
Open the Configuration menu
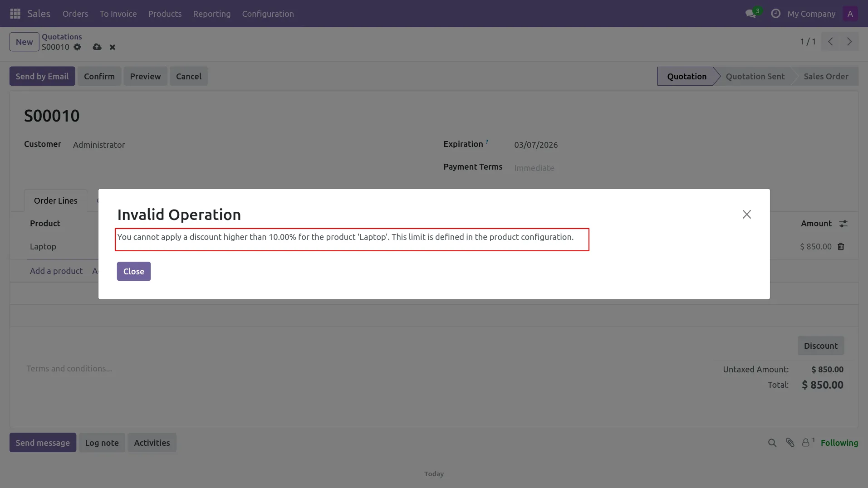point(268,14)
